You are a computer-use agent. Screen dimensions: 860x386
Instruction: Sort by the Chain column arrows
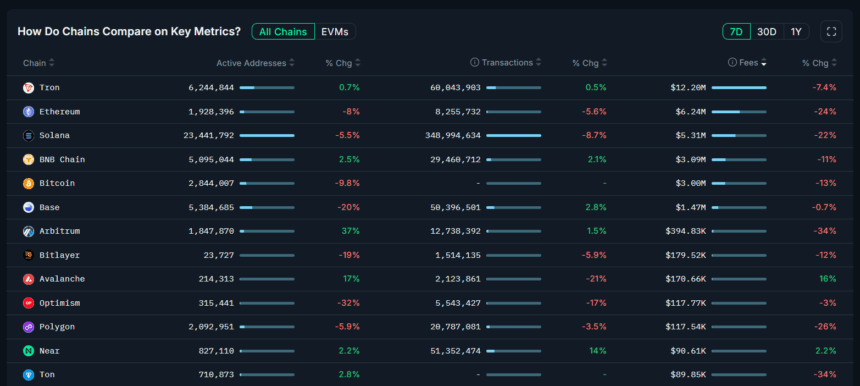[x=52, y=63]
